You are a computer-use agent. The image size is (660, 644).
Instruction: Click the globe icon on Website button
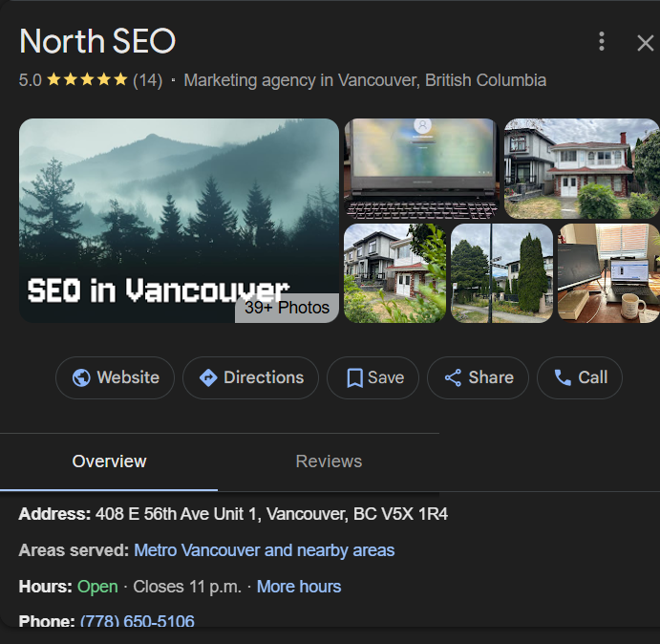click(81, 377)
